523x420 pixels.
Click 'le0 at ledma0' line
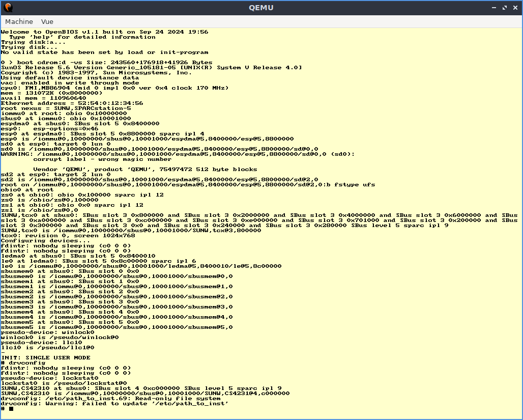(98, 261)
